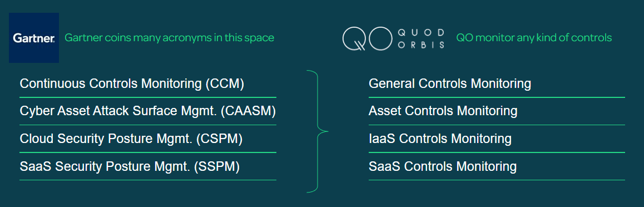Click General Controls Monitoring item
The height and width of the screenshot is (207, 644).
[x=497, y=84]
